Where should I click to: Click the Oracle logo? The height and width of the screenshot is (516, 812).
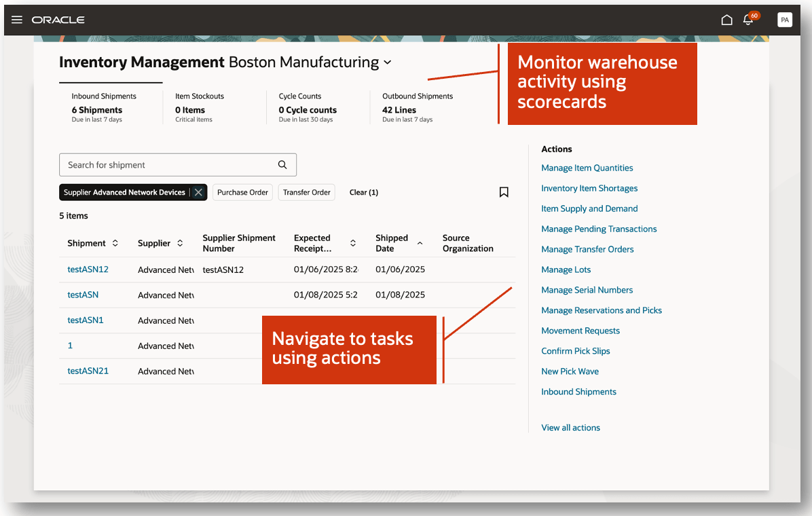click(x=58, y=20)
